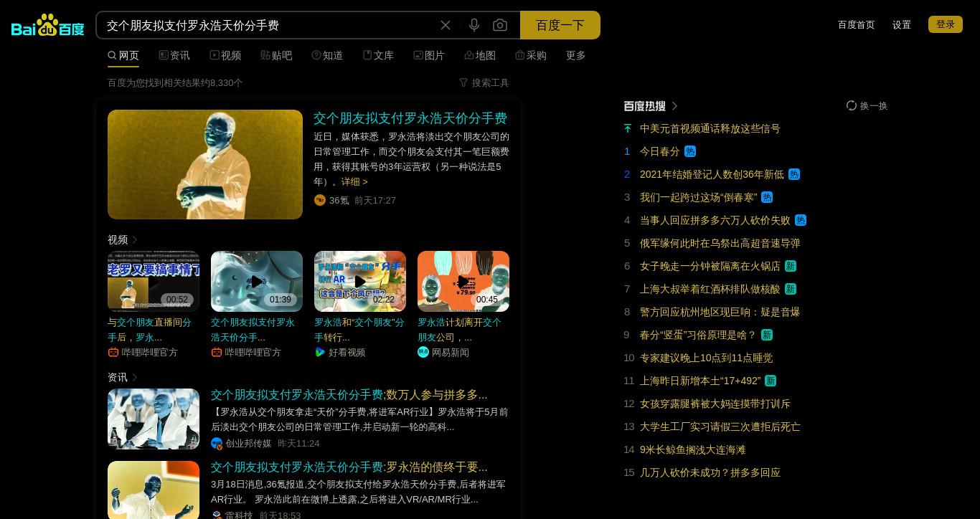Screen dimensions: 980x519
Task: Switch to the 视频 tab
Action: (x=225, y=55)
